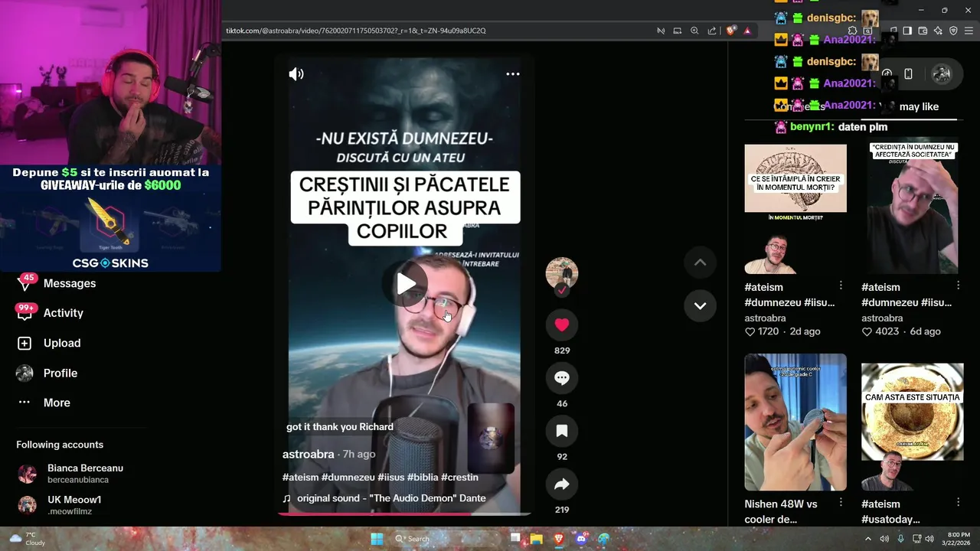980x551 pixels.
Task: Toggle the Brave sidebar panel icon
Action: tap(907, 31)
